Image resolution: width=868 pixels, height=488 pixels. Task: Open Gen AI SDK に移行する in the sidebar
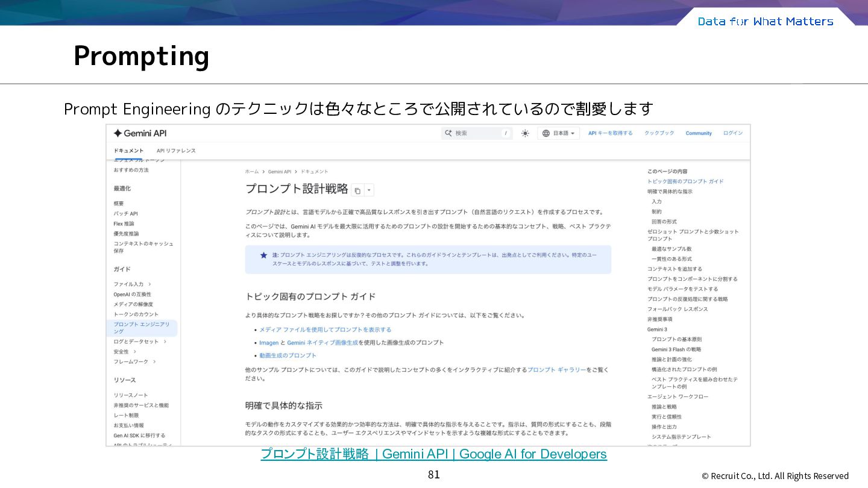[139, 435]
